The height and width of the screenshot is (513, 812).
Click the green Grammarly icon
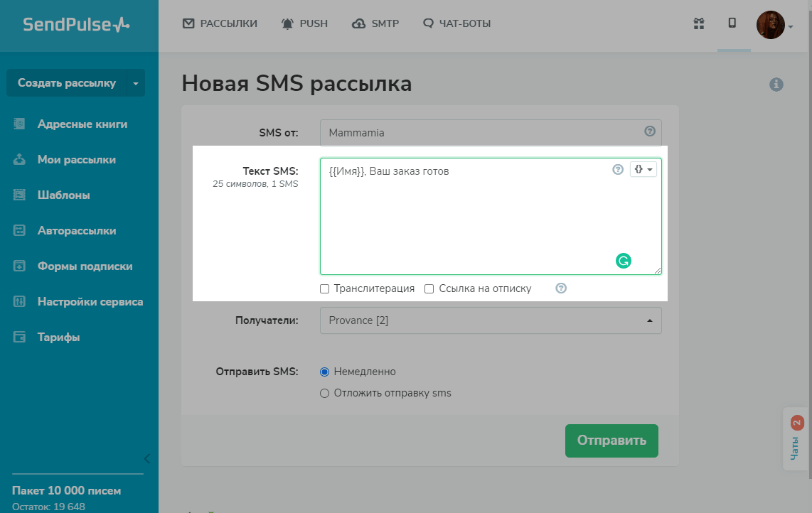point(624,261)
